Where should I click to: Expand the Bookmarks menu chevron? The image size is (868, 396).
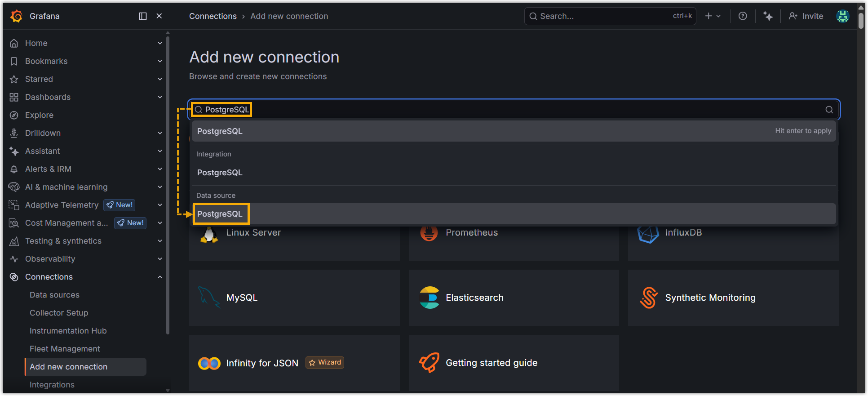click(160, 61)
